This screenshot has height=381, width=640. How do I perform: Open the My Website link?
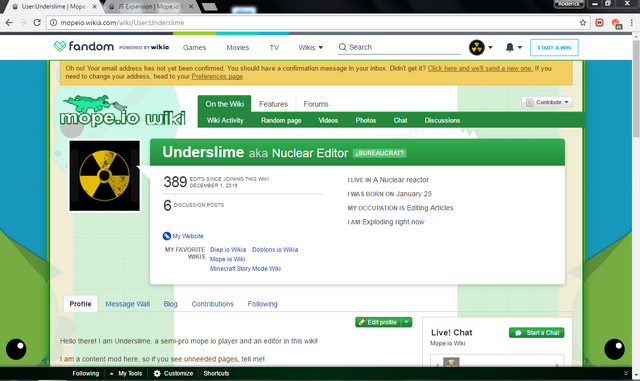[188, 236]
